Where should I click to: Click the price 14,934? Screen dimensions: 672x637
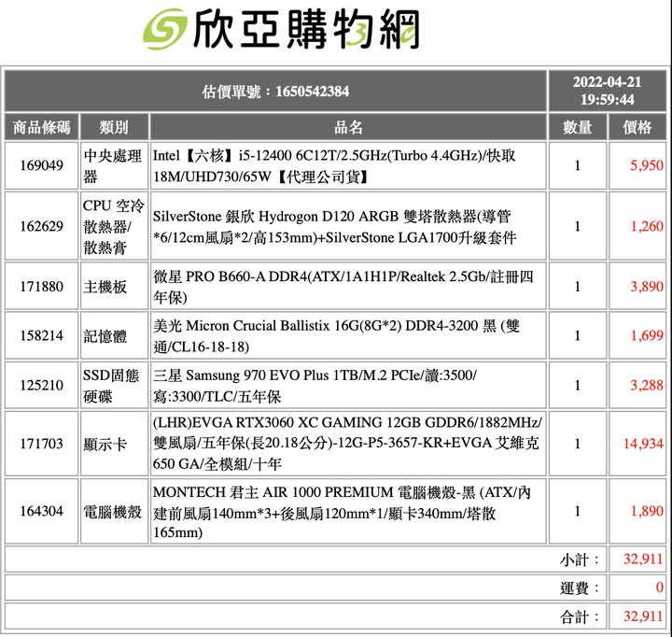[x=643, y=444]
